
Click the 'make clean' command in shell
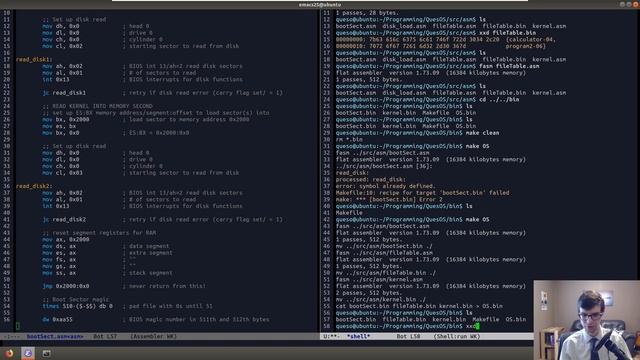482,133
